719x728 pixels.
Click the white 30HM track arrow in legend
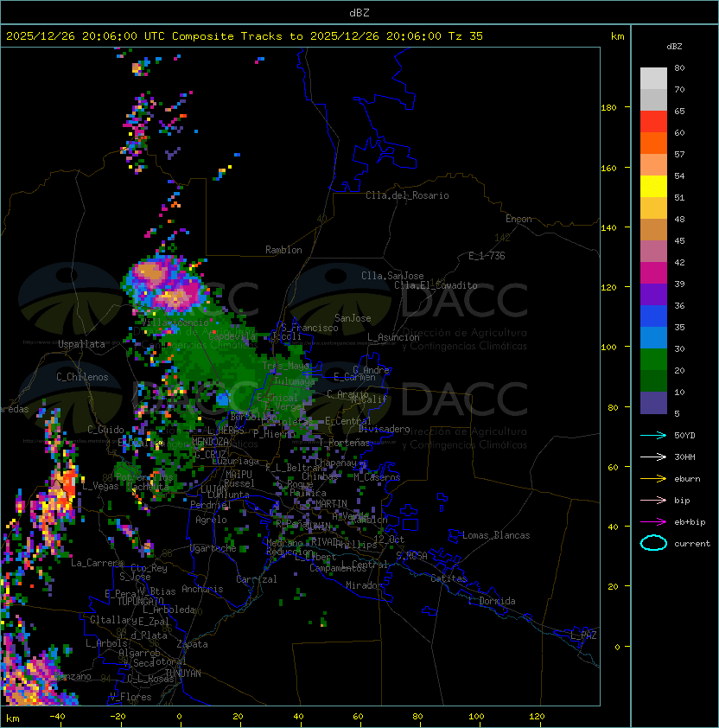tap(653, 457)
